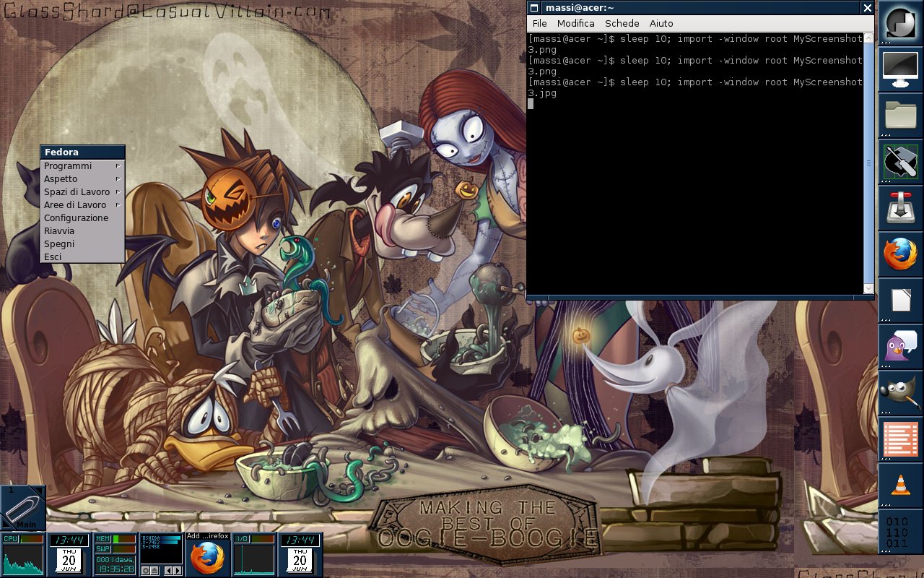Open the terminal File menu
The height and width of the screenshot is (578, 924).
[x=539, y=24]
